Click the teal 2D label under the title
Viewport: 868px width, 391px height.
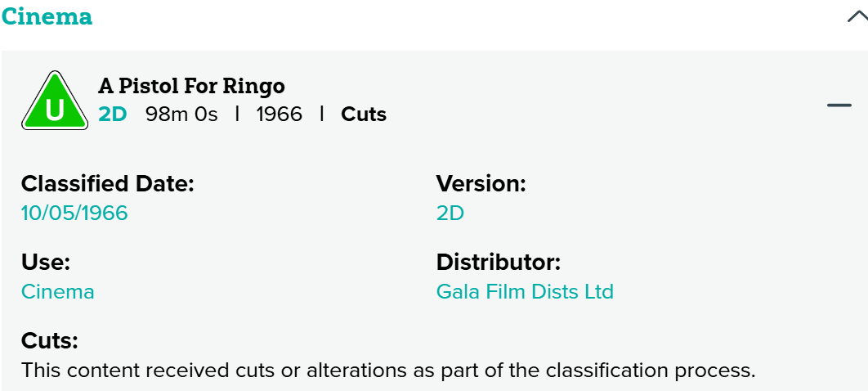point(113,115)
